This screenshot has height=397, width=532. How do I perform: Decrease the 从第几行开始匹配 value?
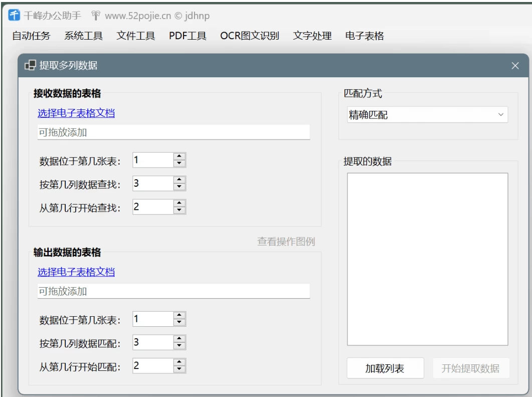[179, 369]
